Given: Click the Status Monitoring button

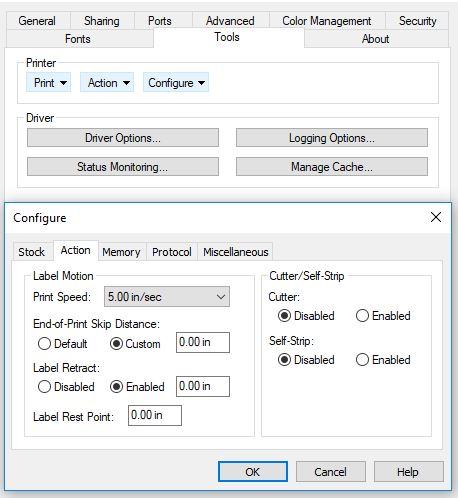Looking at the screenshot, I should [123, 167].
